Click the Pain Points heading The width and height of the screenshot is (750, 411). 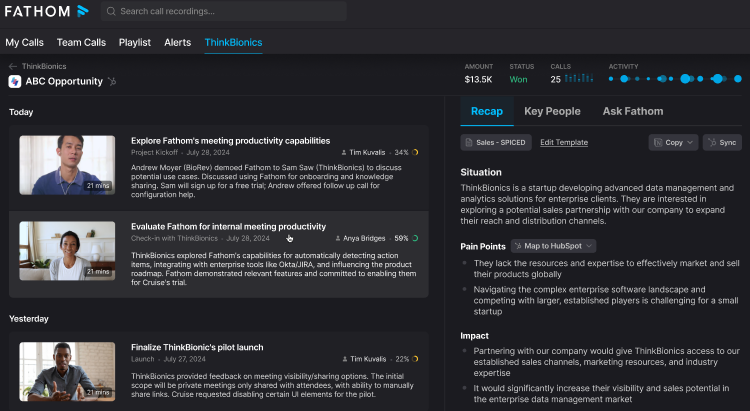483,246
